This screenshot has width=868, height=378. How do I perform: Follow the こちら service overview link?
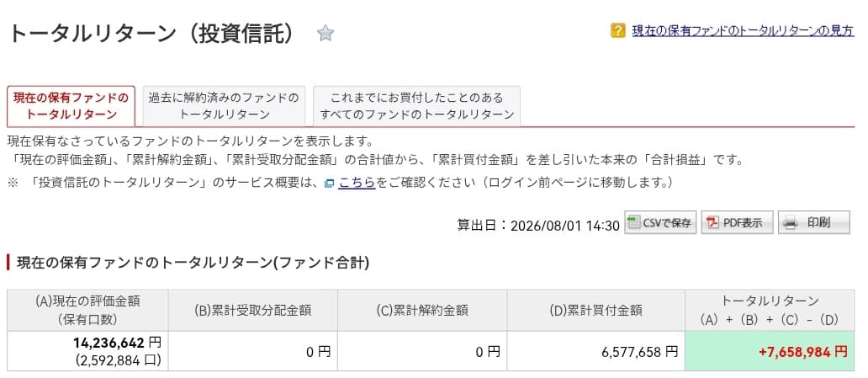[x=357, y=183]
